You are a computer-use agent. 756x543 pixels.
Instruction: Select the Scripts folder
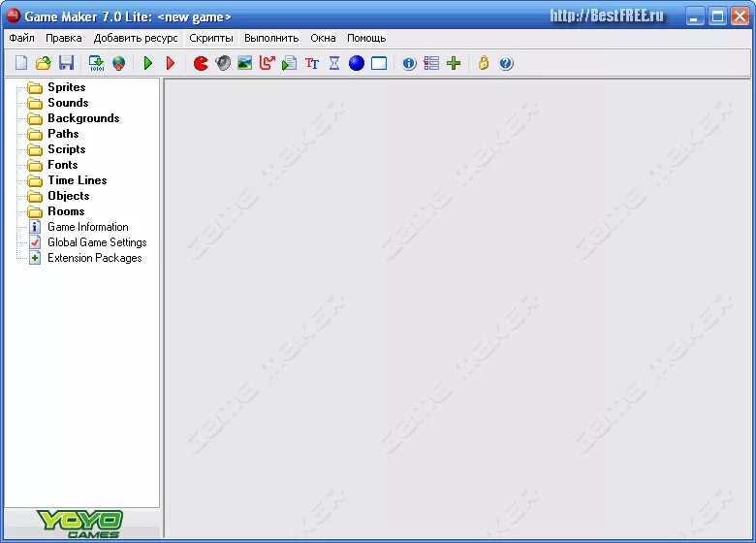coord(67,149)
